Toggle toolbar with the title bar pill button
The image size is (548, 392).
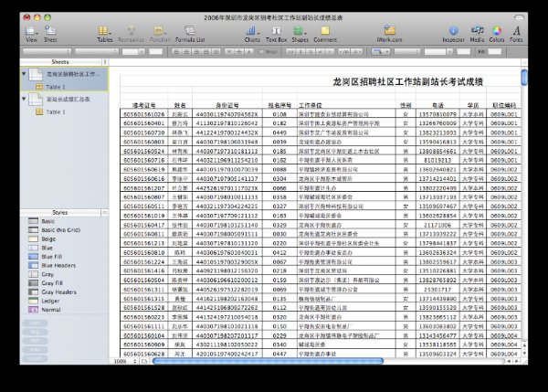[x=519, y=17]
